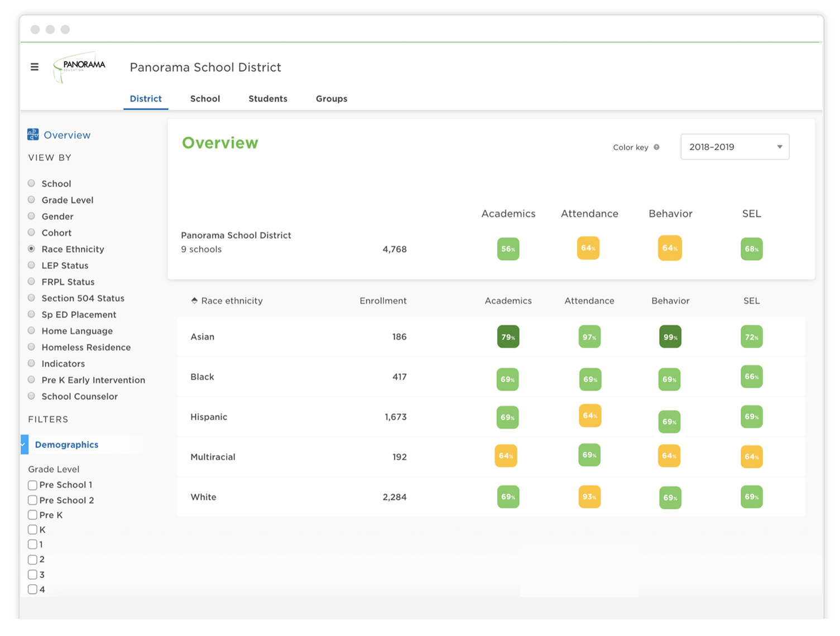
Task: Click the Overview link in the sidebar
Action: click(x=66, y=134)
